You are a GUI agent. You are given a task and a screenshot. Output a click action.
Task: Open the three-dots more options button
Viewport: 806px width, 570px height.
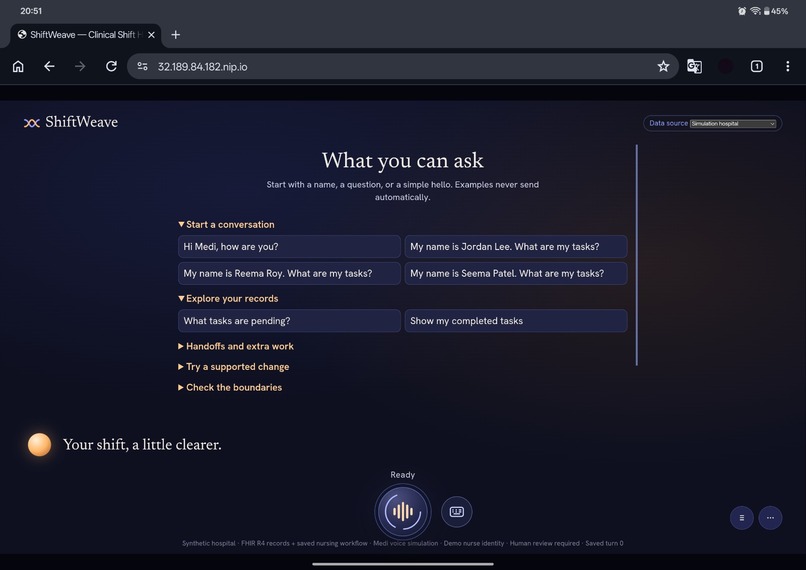770,518
